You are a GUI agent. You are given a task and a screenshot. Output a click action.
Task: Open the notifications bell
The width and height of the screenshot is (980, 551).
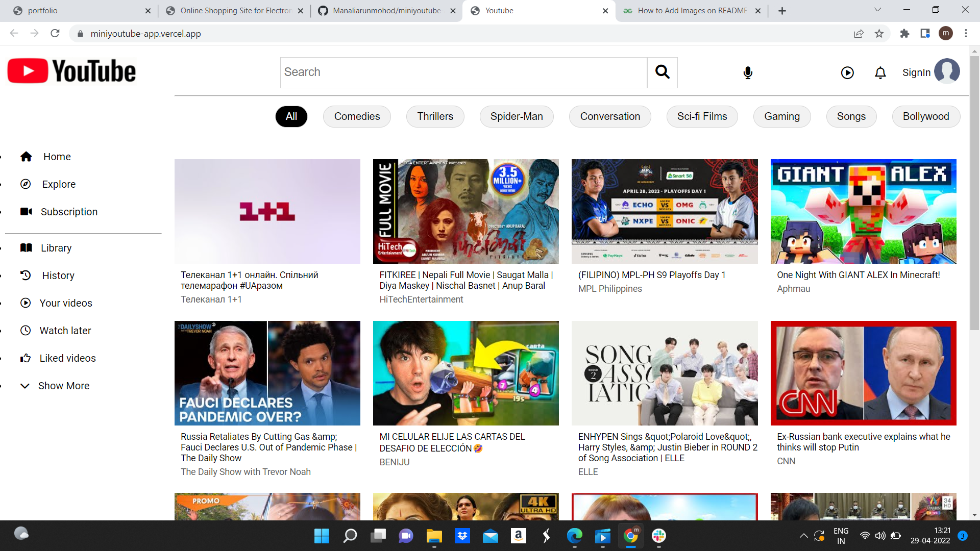880,73
